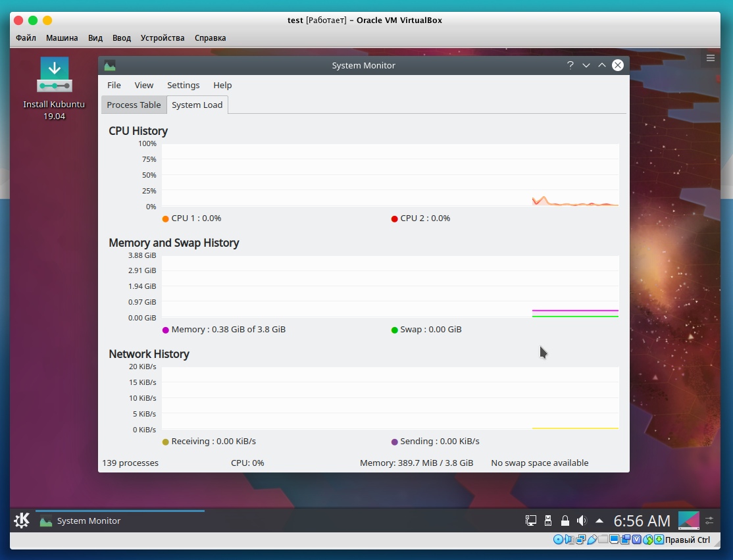Click the red CPU 2 legend dot
This screenshot has width=733, height=560.
pos(394,218)
